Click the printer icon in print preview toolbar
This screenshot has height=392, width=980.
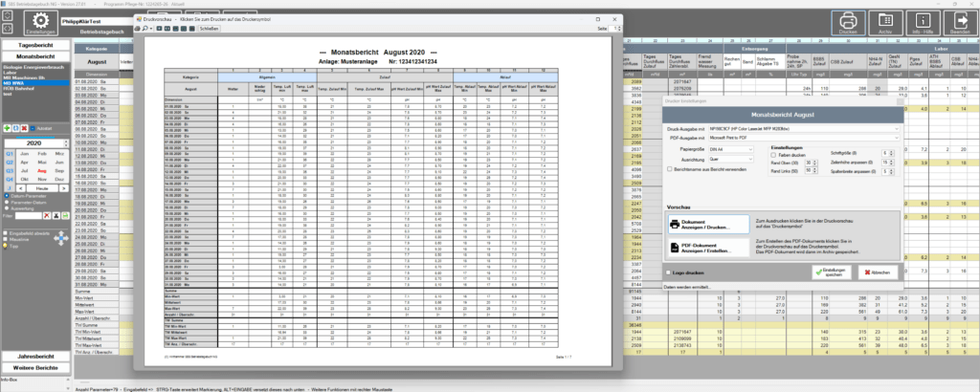point(138,29)
